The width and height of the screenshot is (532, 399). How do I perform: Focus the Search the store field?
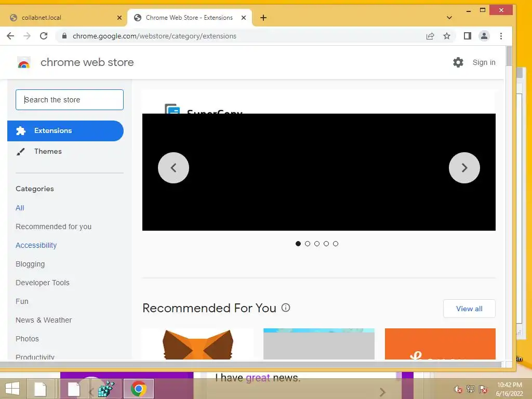click(70, 100)
